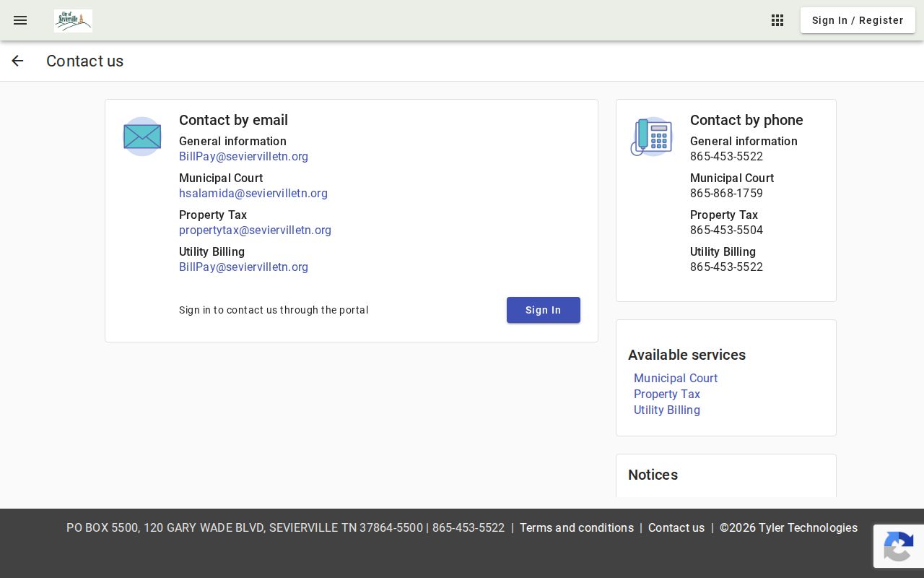The height and width of the screenshot is (578, 924).
Task: Click the Notices heading
Action: tap(653, 475)
